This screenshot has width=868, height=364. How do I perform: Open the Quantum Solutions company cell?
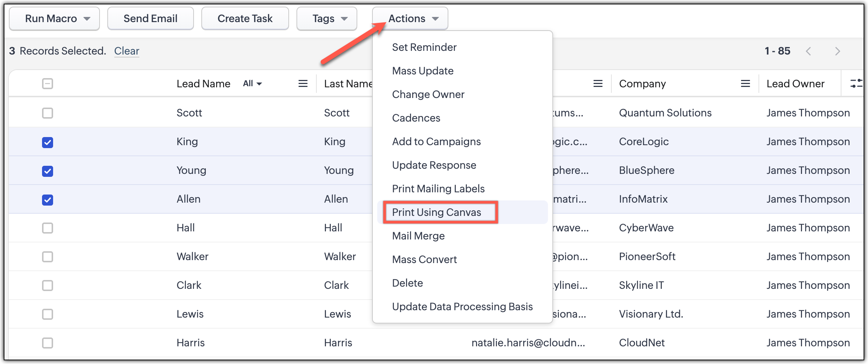pos(665,113)
